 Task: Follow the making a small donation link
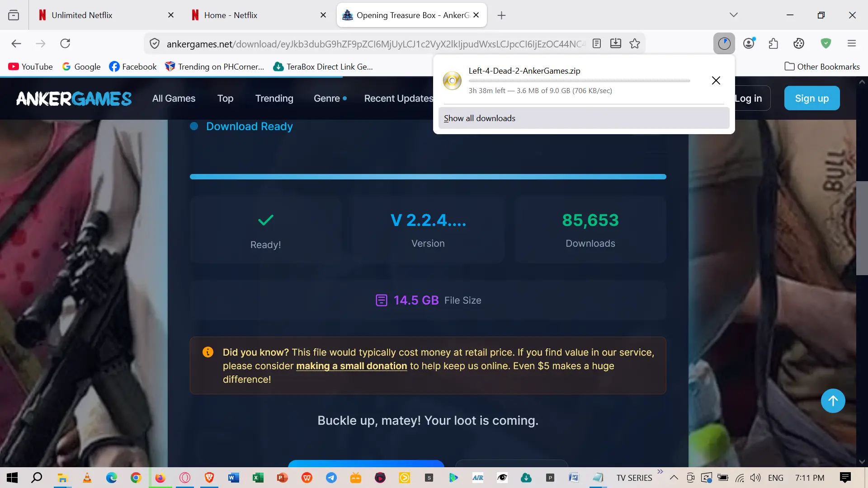tap(351, 366)
